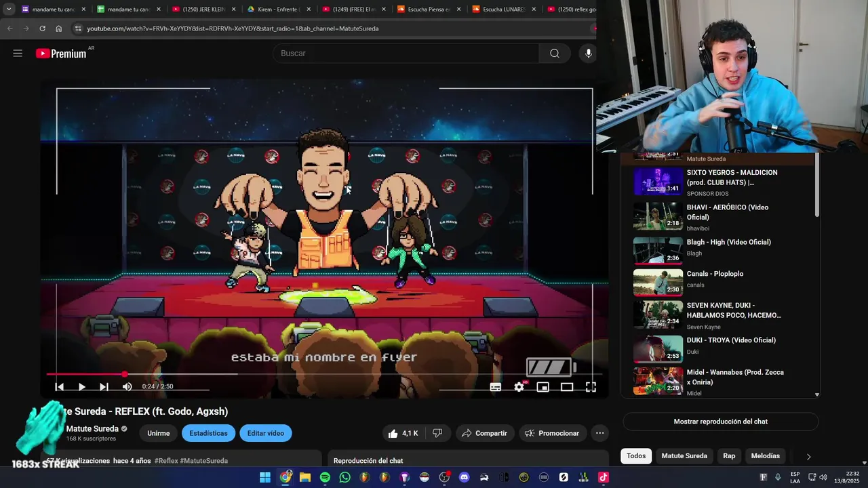Open the browser tab search dropdown
Viewport: 868px width, 488px height.
9,9
